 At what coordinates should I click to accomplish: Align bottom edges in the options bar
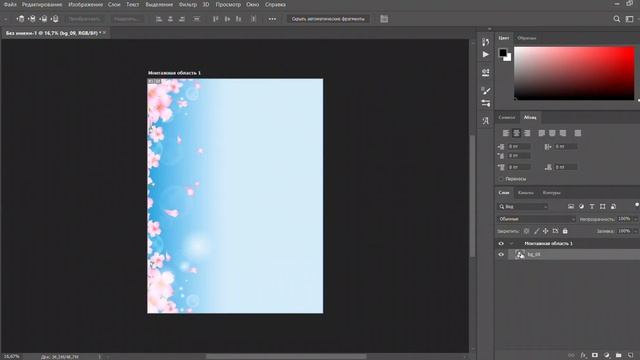(x=239, y=19)
